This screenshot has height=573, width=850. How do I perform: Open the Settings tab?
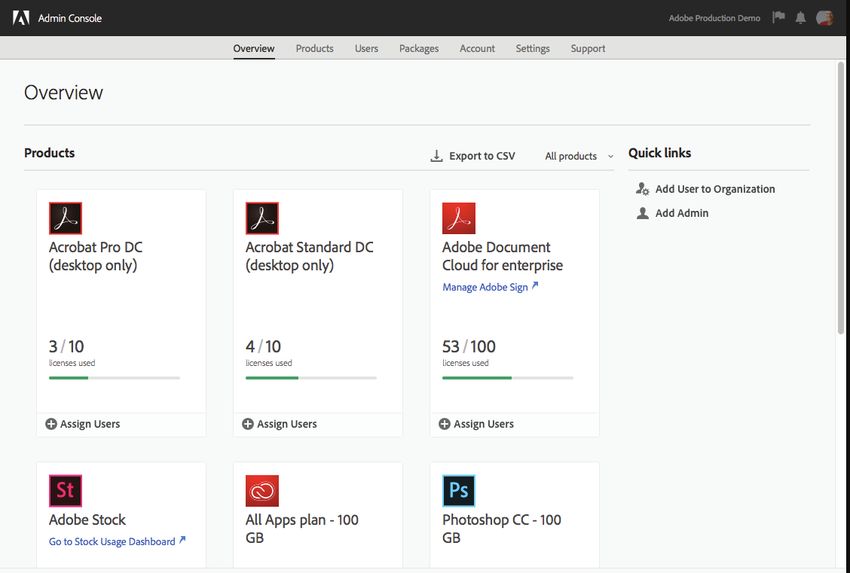pos(532,48)
